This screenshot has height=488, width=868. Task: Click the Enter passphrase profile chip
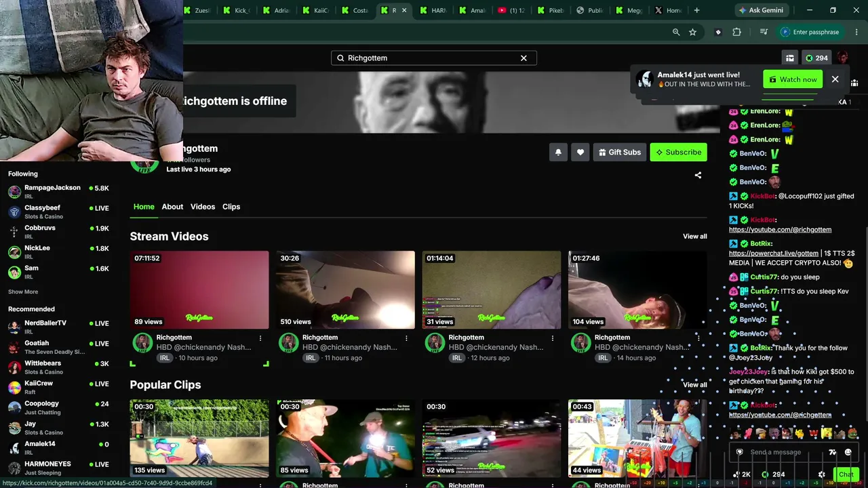[810, 32]
